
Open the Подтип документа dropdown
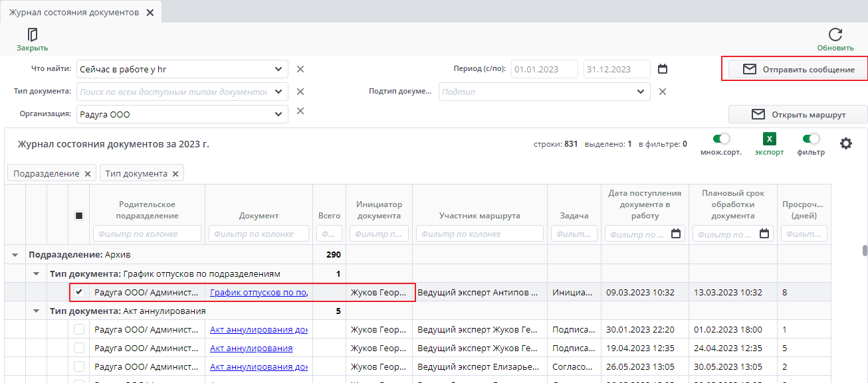(x=640, y=92)
